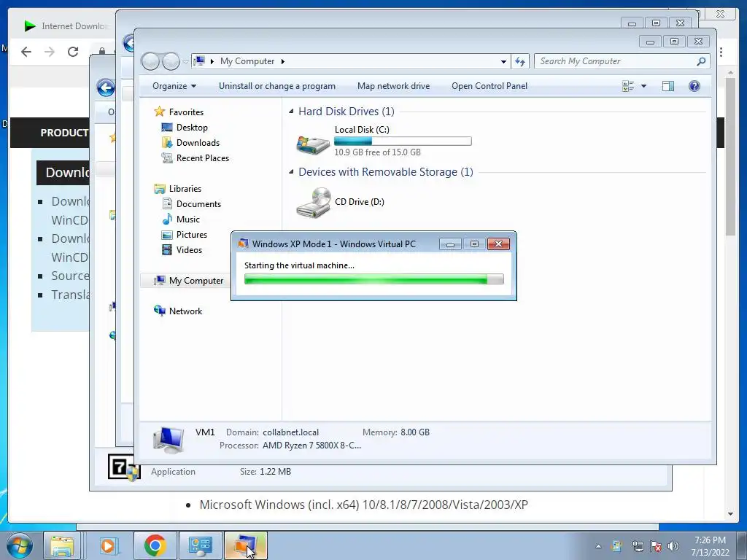Open Explorer help question mark icon

(694, 86)
